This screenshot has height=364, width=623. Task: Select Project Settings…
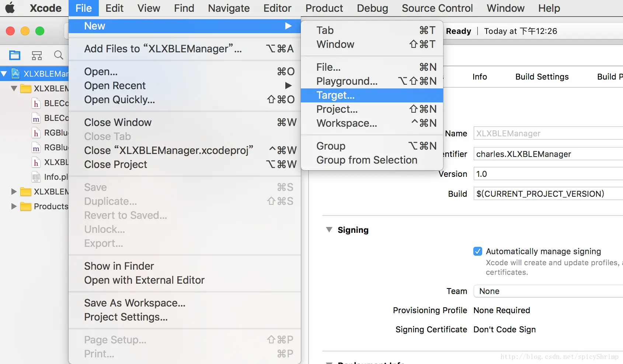click(185, 317)
